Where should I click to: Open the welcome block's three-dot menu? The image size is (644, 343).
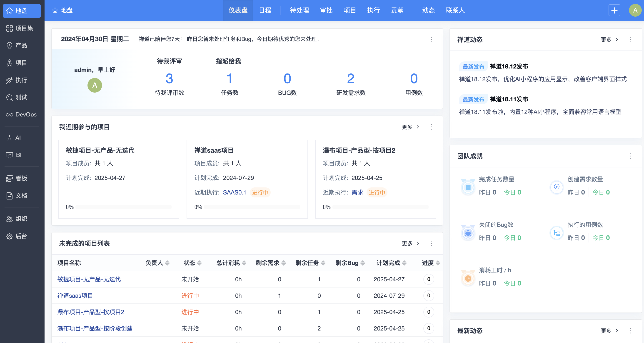(432, 39)
